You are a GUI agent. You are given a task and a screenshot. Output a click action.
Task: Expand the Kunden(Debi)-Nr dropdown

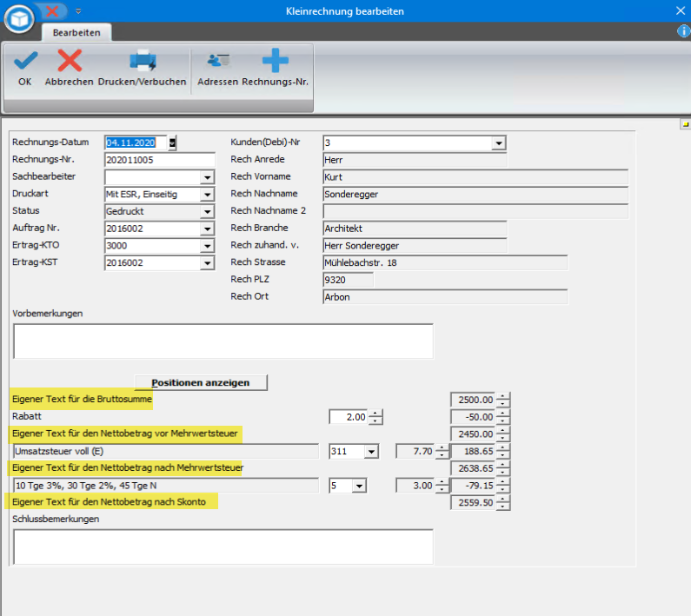499,143
